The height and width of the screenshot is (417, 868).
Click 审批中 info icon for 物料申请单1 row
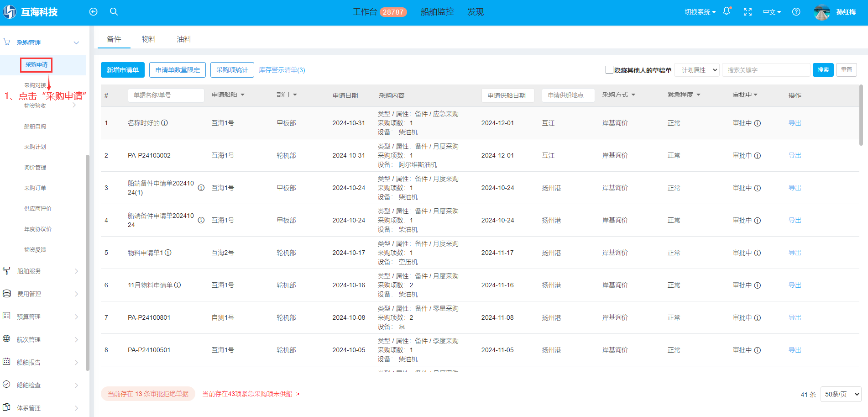(x=758, y=253)
